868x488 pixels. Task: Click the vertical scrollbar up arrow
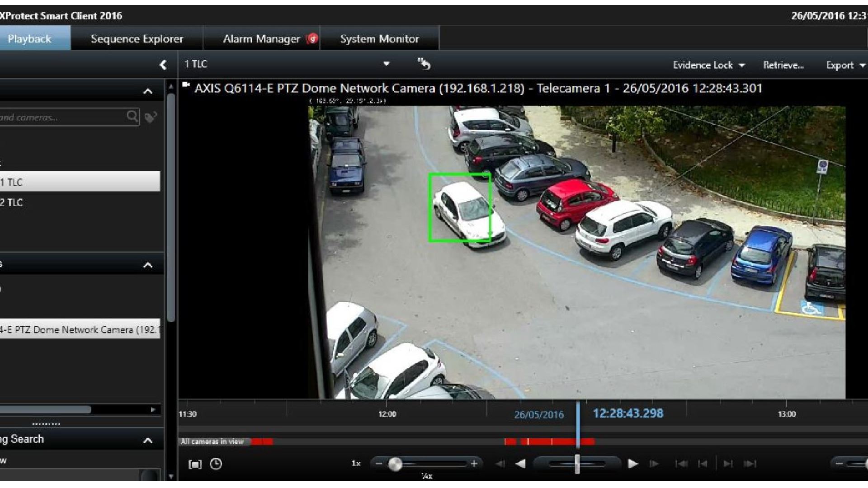click(171, 86)
